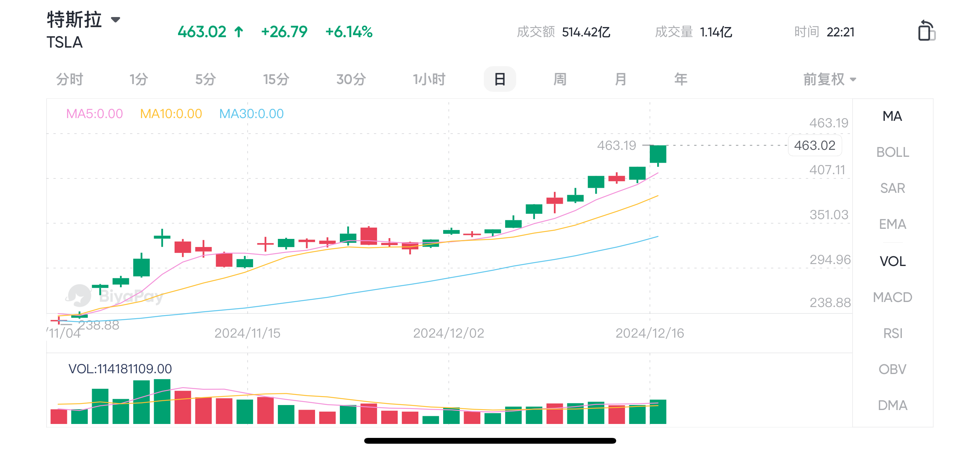The image size is (980, 453).
Task: Tap the rotate screen icon
Action: pyautogui.click(x=927, y=31)
